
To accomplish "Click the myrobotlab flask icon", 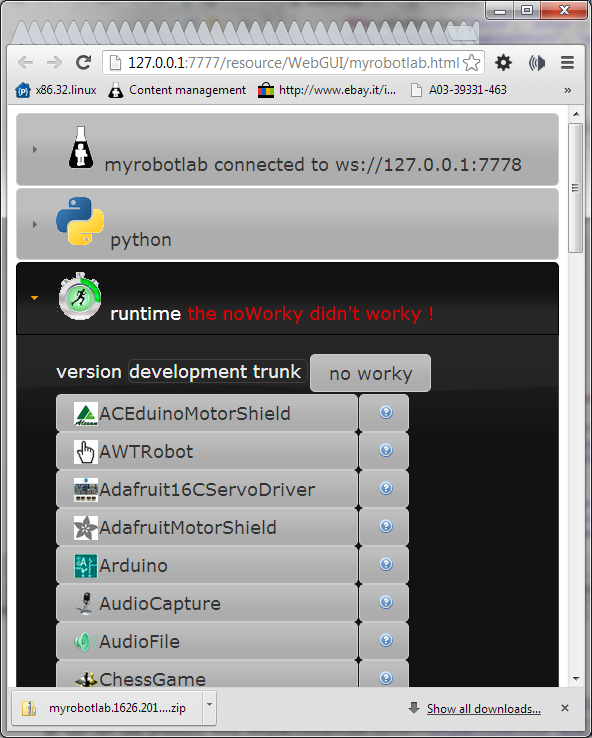I will [81, 147].
